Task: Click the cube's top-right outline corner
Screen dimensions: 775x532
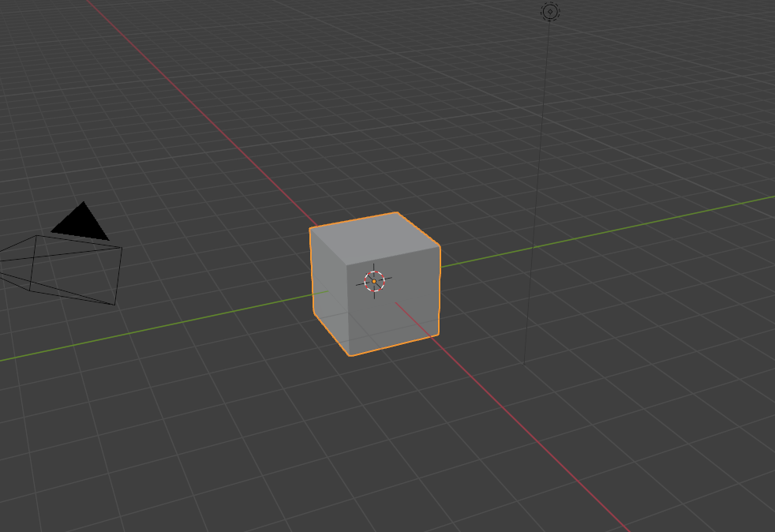Action: tap(440, 247)
